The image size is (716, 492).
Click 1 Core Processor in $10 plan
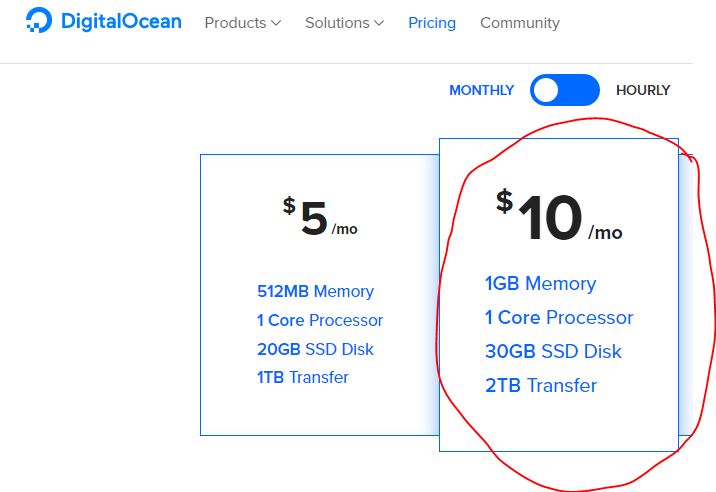tap(559, 317)
